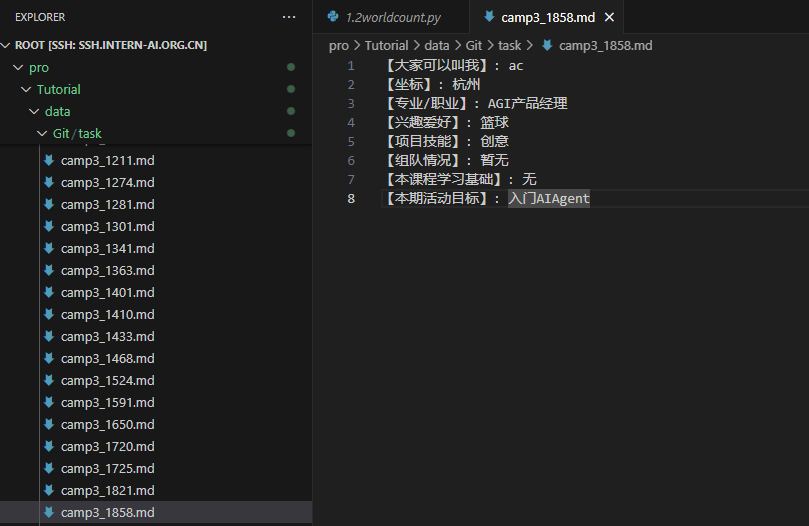
Task: Select the camp3_1858.md editor tab
Action: 548,18
